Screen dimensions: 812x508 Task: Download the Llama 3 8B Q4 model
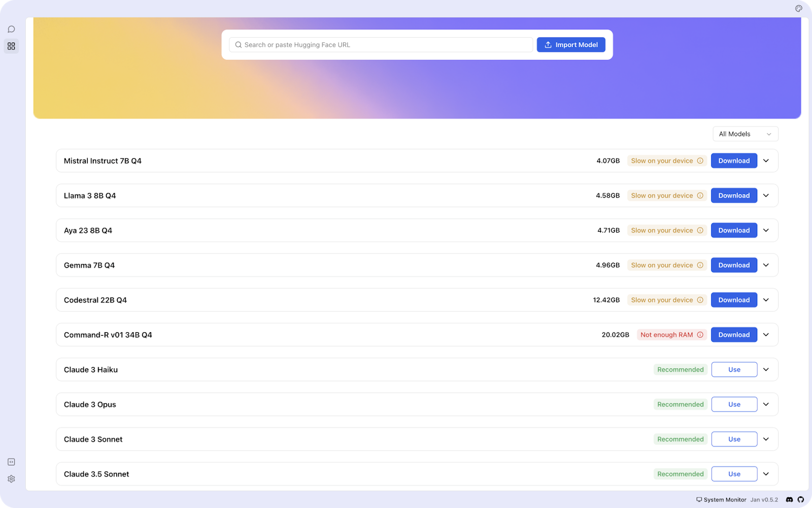[x=734, y=196]
